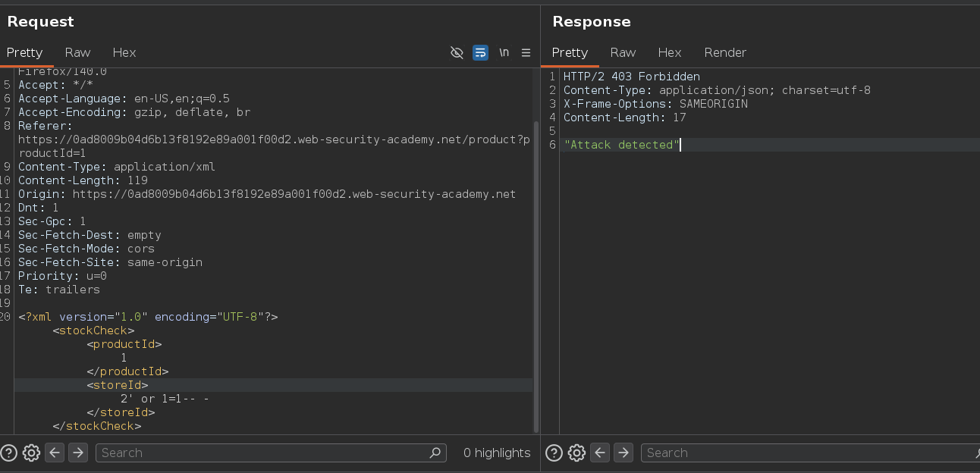Click the Content-Length: 119 request header
The image size is (980, 473).
coord(83,180)
